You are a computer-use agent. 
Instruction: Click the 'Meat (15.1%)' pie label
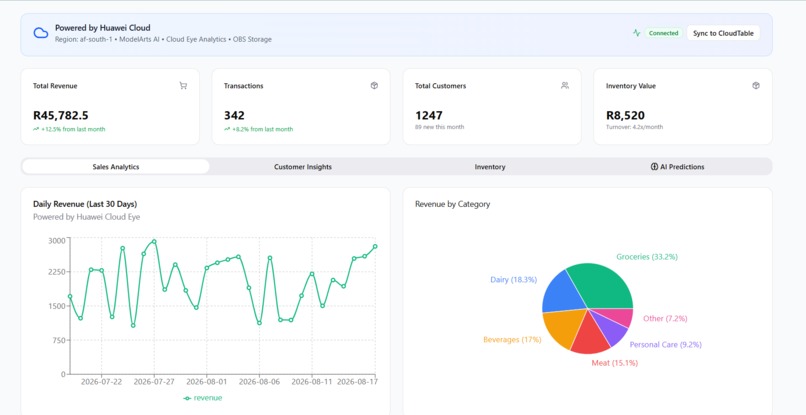click(x=614, y=363)
